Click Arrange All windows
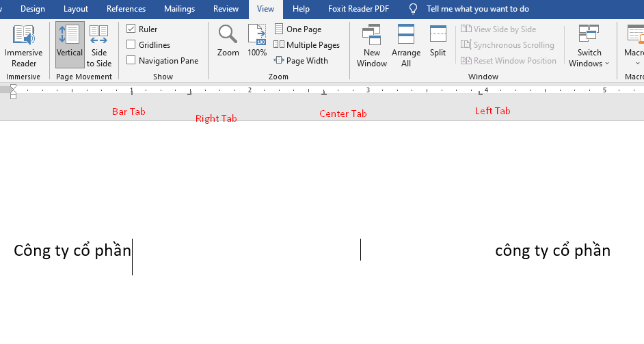This screenshot has height=344, width=644. pos(406,46)
